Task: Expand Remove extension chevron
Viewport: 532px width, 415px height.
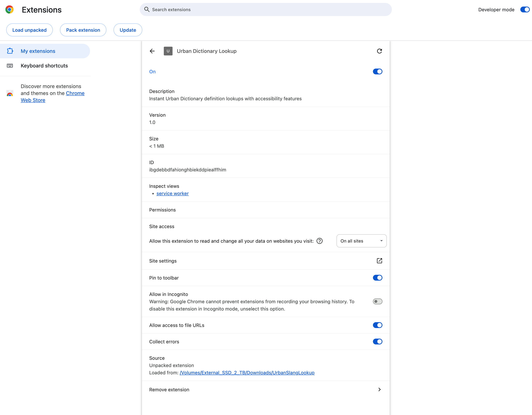Action: coord(379,389)
